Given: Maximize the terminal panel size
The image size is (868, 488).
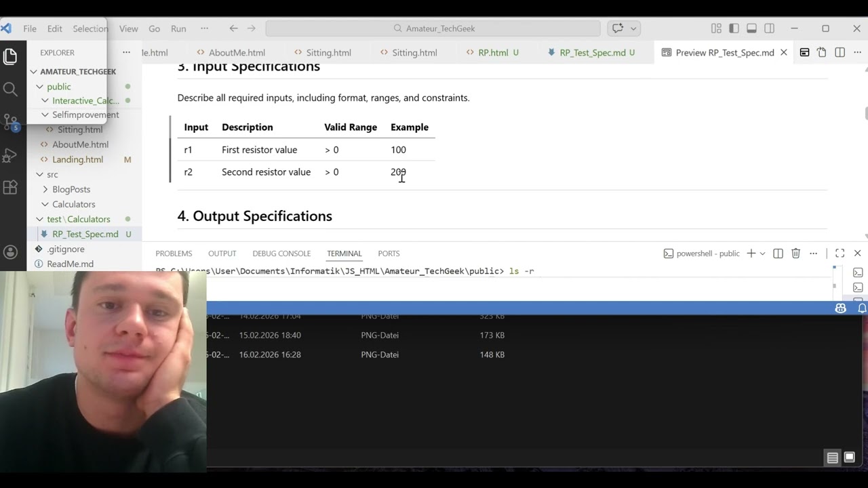Looking at the screenshot, I should (x=840, y=253).
